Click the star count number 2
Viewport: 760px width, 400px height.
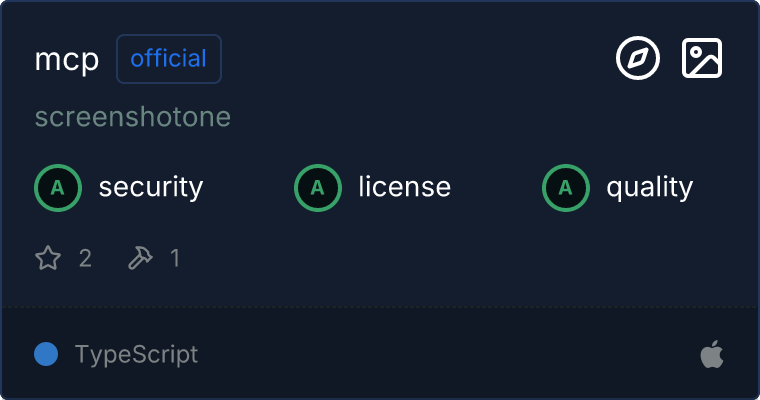[85, 259]
